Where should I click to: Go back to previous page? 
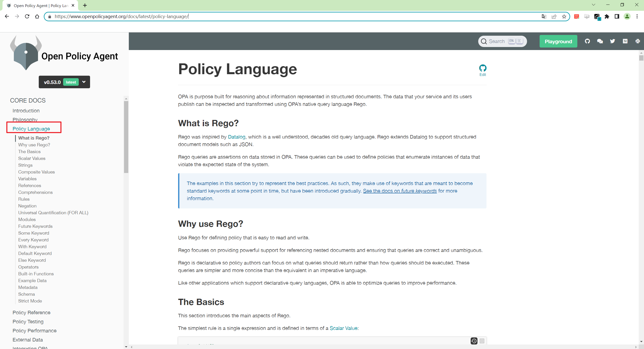pos(7,16)
